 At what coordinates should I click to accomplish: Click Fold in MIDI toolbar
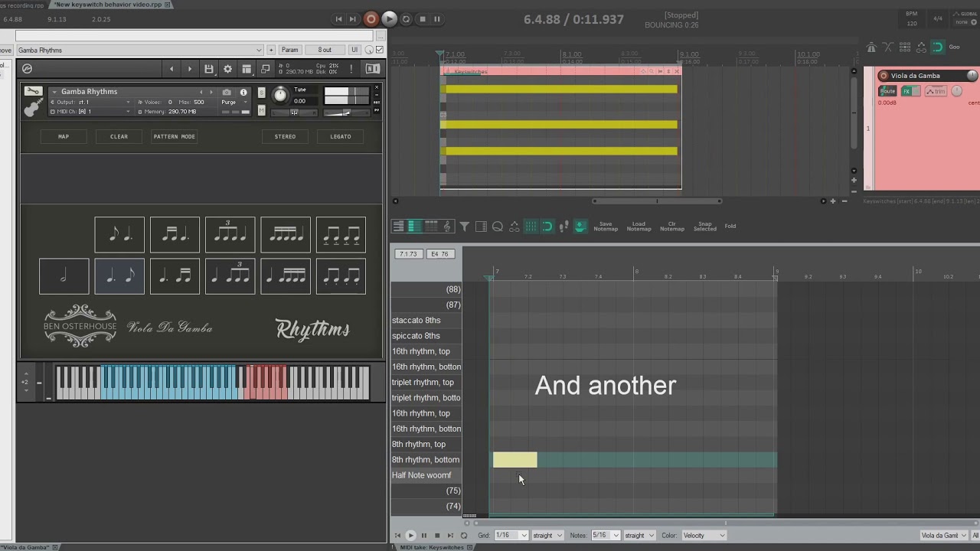click(x=730, y=227)
